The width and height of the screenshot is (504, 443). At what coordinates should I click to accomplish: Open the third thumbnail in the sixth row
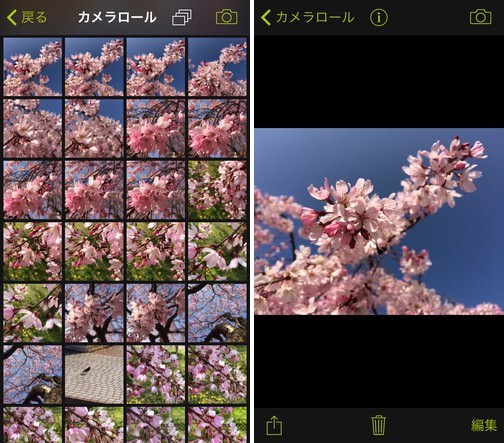coord(156,375)
